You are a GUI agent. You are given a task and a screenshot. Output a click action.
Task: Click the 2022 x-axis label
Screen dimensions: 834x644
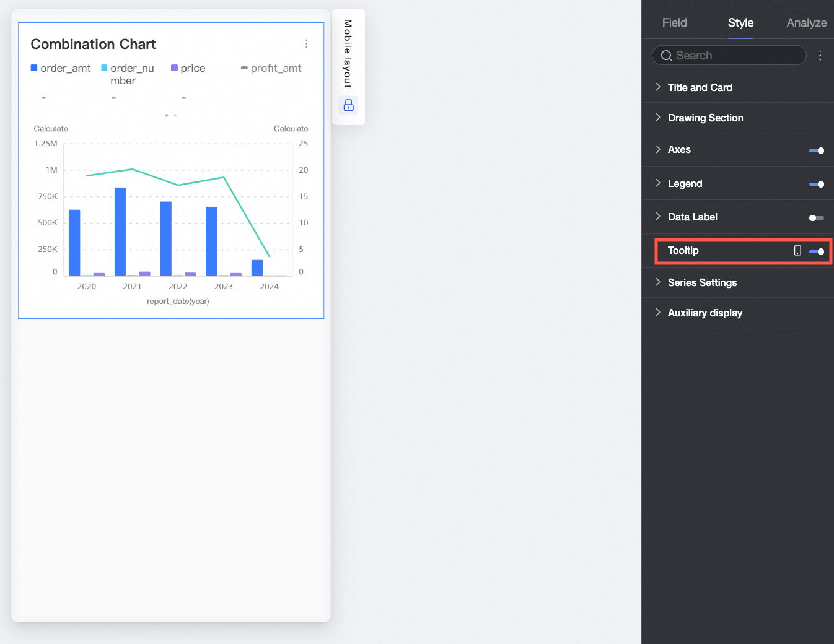click(x=178, y=287)
